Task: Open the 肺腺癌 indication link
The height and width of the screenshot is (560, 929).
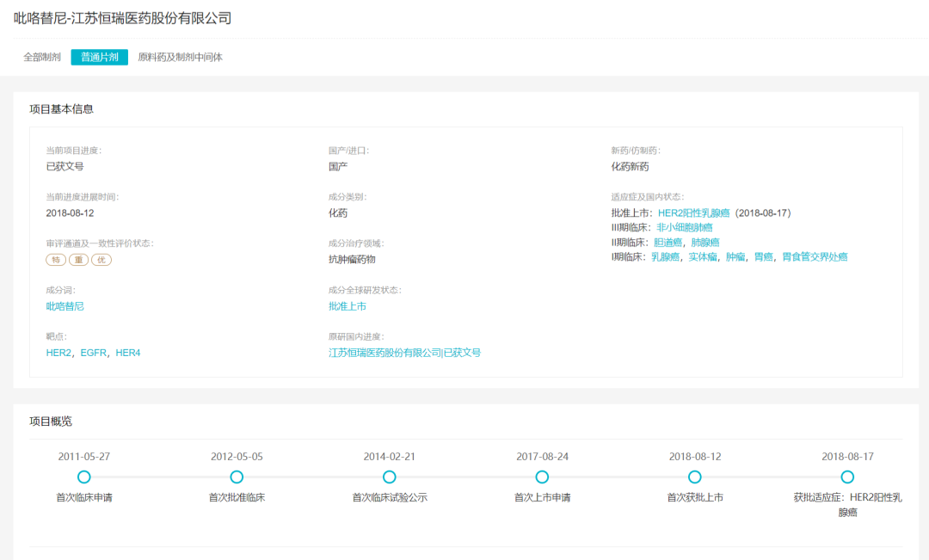Action: pyautogui.click(x=705, y=243)
